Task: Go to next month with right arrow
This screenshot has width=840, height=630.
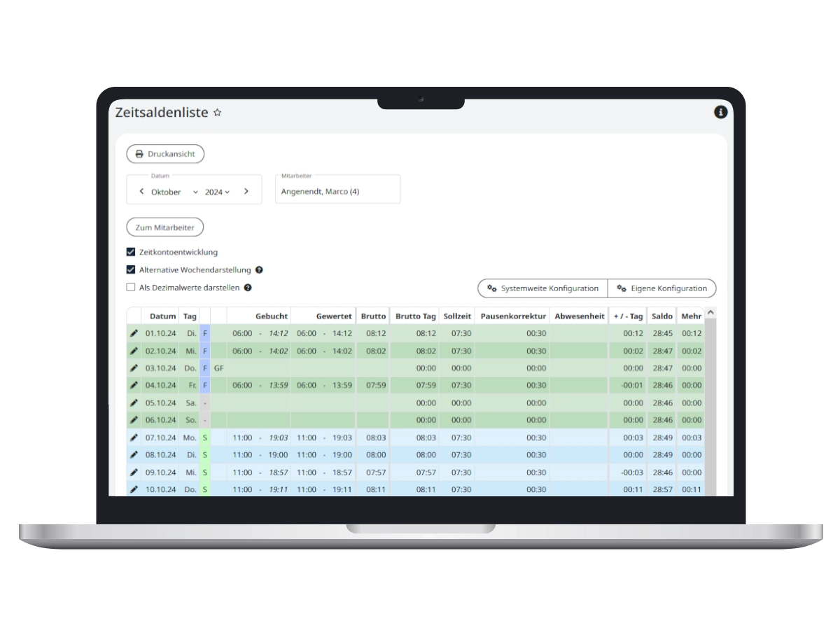Action: [246, 192]
